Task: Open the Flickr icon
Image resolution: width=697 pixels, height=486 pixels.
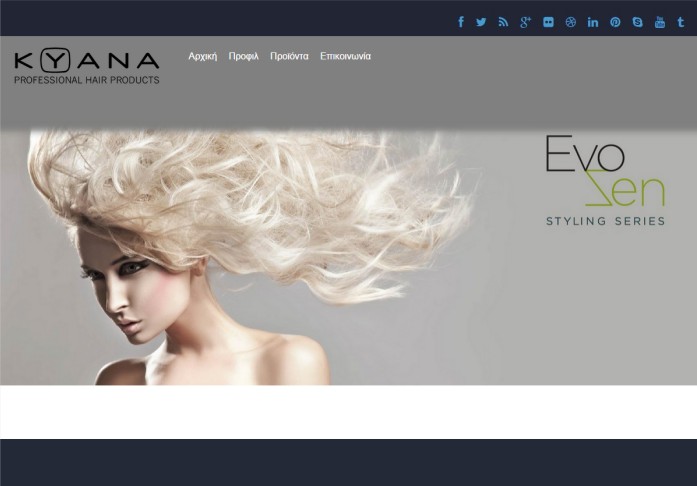Action: tap(549, 22)
